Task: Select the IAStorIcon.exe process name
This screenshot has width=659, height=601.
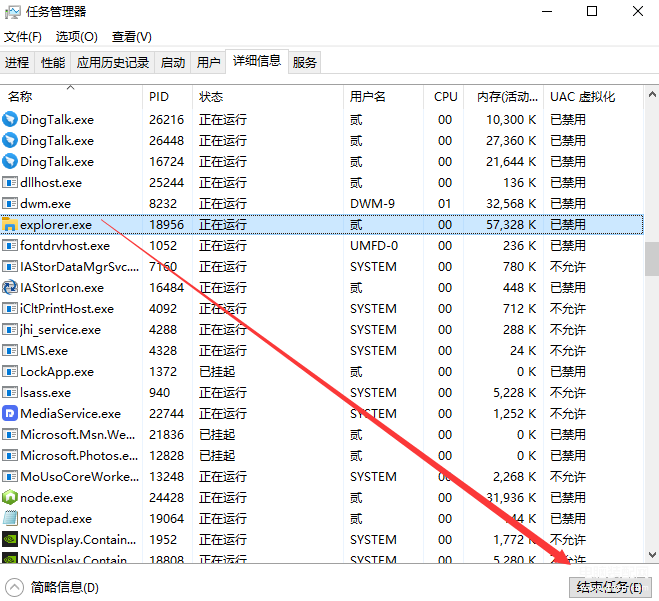Action: [62, 288]
